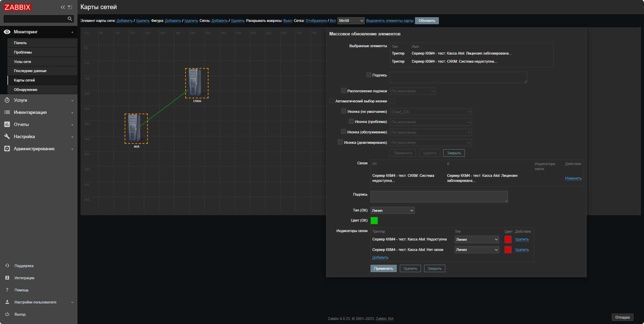Image resolution: width=644 pixels, height=324 pixels.
Task: Go to Проблемы in monitoring menu
Action: click(23, 53)
